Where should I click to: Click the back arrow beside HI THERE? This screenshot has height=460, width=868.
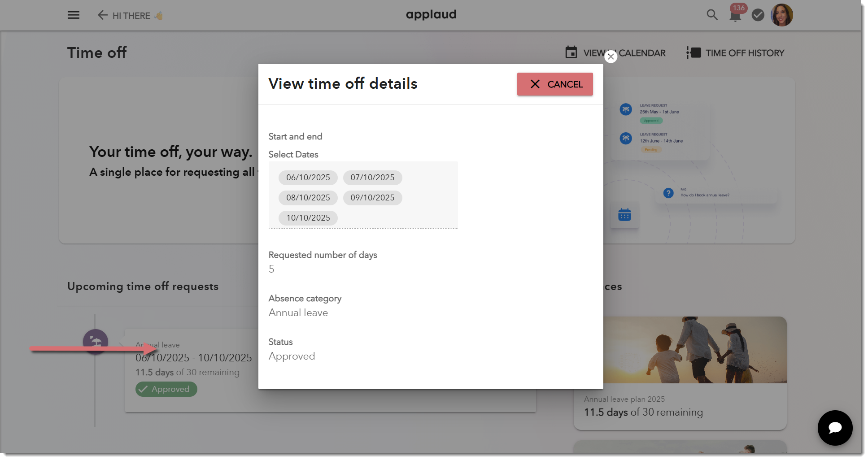pyautogui.click(x=102, y=15)
